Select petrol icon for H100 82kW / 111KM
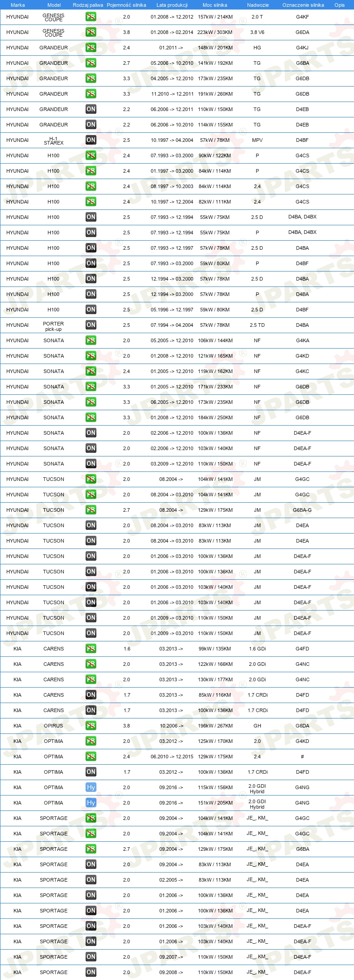The height and width of the screenshot is (980, 354). (91, 202)
